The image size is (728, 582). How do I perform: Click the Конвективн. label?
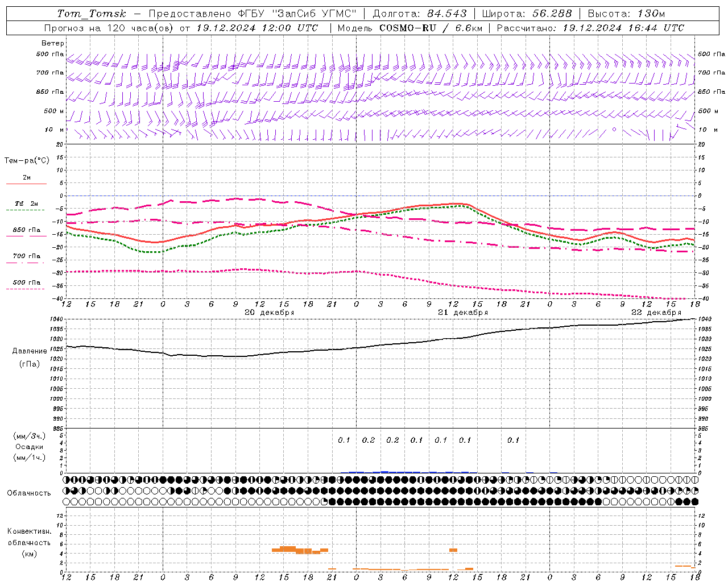tap(29, 531)
